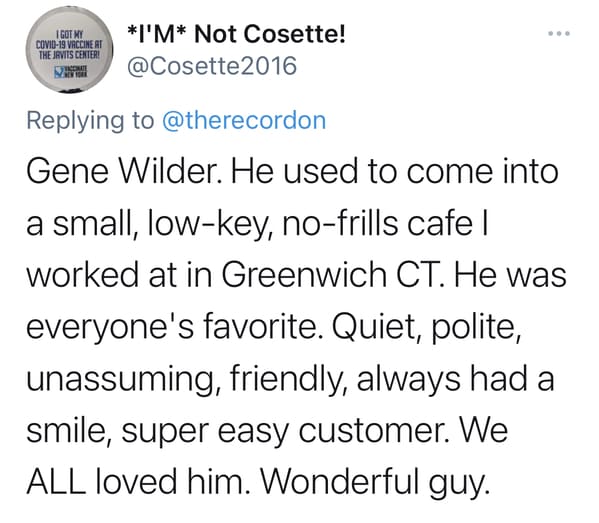Click the word 'ALL' in the tweet
Image resolution: width=599 pixels, height=523 pixels.
coord(56,481)
